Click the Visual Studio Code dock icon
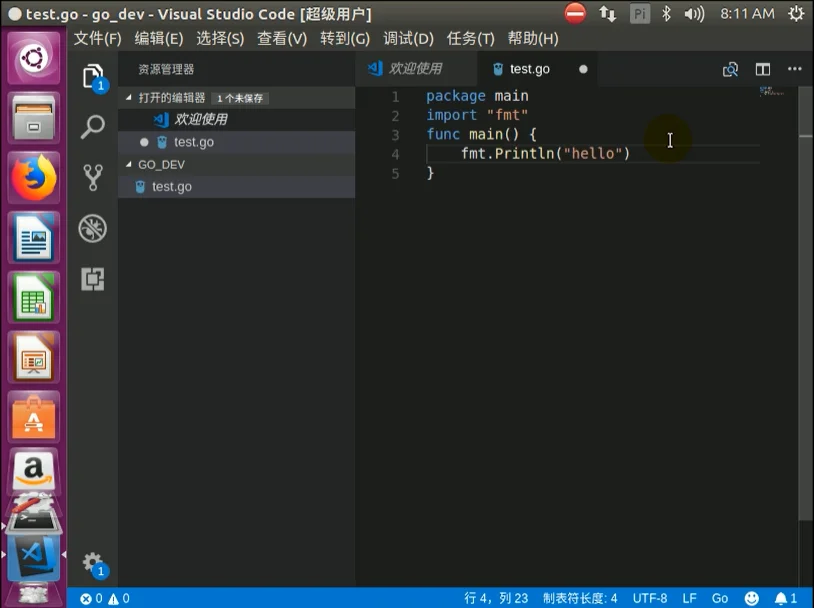The width and height of the screenshot is (814, 608). [34, 558]
